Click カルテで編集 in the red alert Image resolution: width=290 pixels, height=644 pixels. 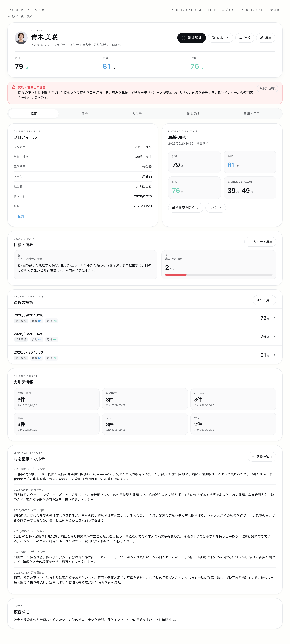click(x=267, y=88)
